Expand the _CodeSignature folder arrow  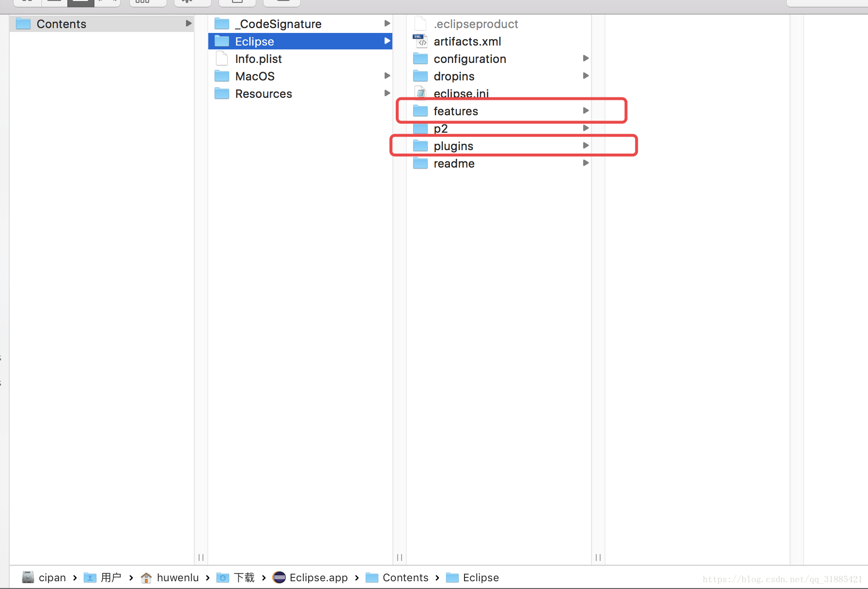tap(387, 24)
